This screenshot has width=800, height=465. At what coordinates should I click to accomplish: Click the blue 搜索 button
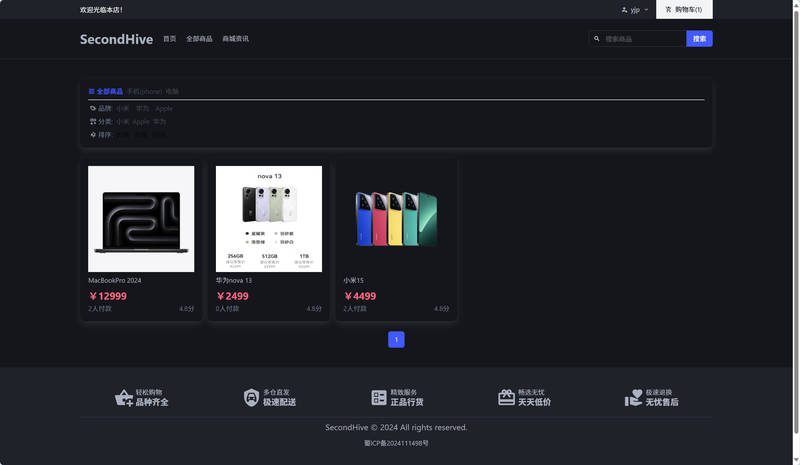[699, 39]
